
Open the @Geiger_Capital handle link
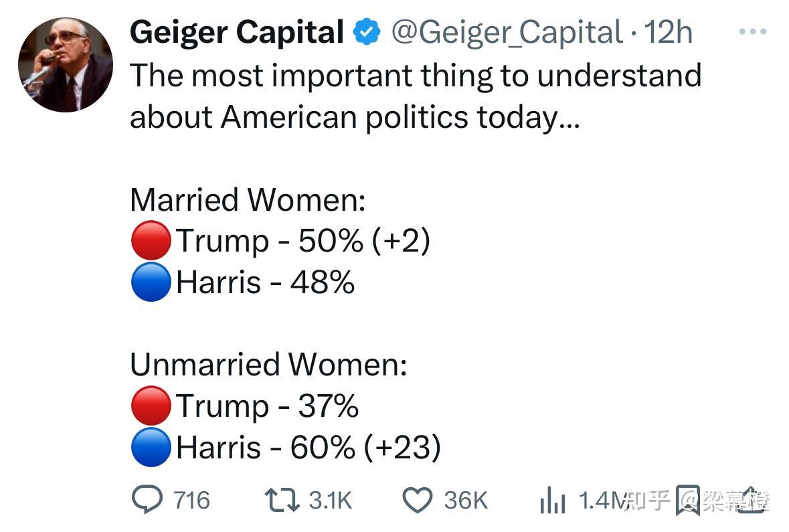507,32
